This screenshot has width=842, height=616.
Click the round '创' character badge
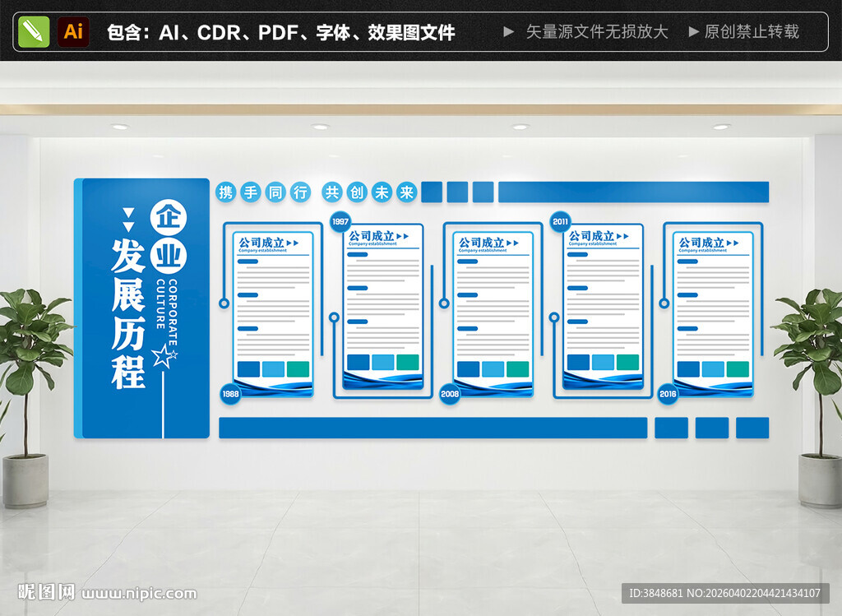(x=357, y=192)
